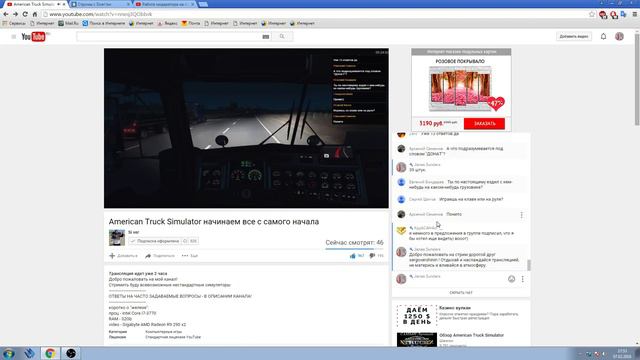Toggle the subscription notification settings icon
640x360 pixels.
click(x=185, y=241)
